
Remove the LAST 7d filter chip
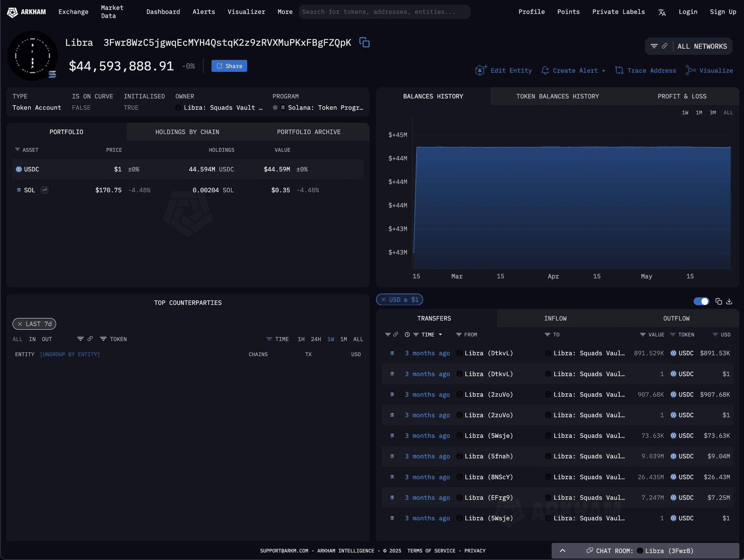pyautogui.click(x=20, y=324)
